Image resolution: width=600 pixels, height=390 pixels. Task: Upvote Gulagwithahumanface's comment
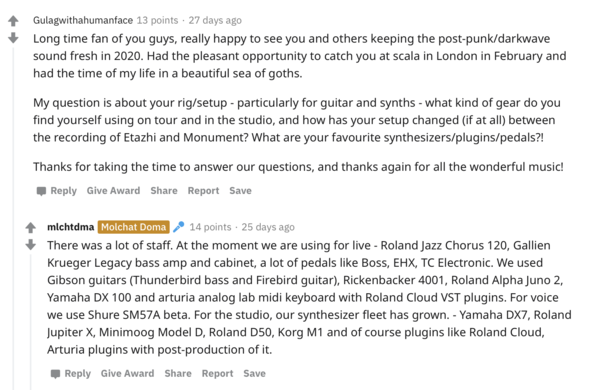click(x=13, y=21)
